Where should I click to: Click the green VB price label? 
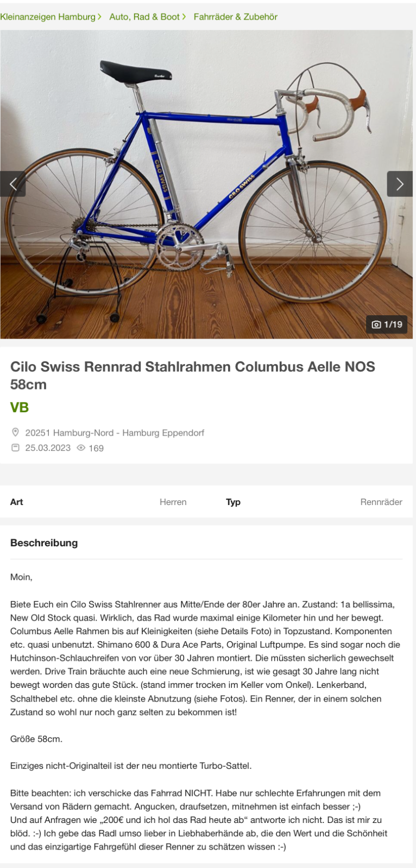20,407
